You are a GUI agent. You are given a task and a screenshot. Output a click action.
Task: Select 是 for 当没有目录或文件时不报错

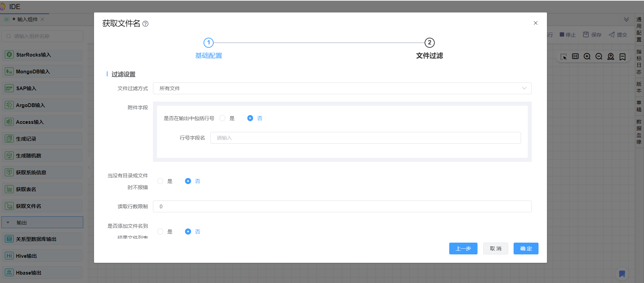click(x=160, y=181)
